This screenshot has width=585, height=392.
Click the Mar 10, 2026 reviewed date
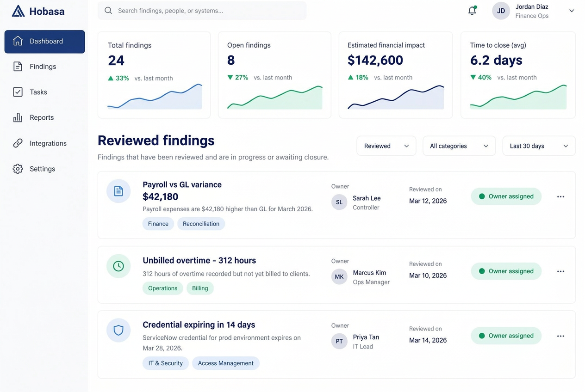point(428,276)
